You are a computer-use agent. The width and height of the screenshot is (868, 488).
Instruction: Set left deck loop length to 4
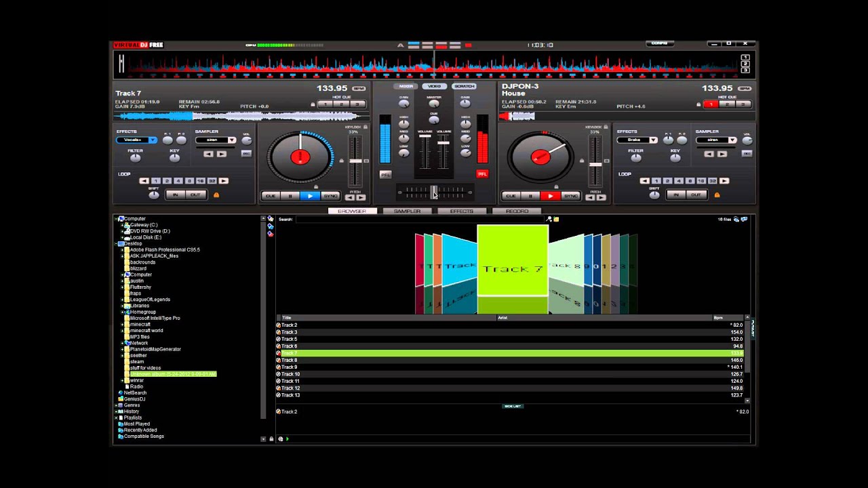click(178, 181)
